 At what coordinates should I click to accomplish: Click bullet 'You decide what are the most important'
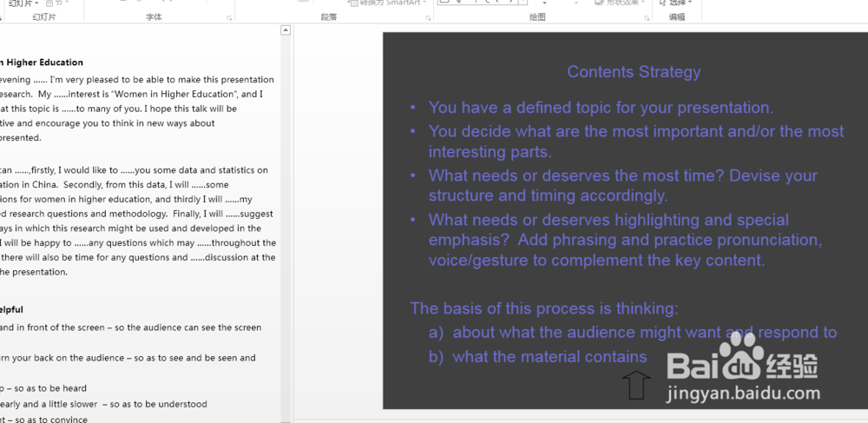point(636,131)
